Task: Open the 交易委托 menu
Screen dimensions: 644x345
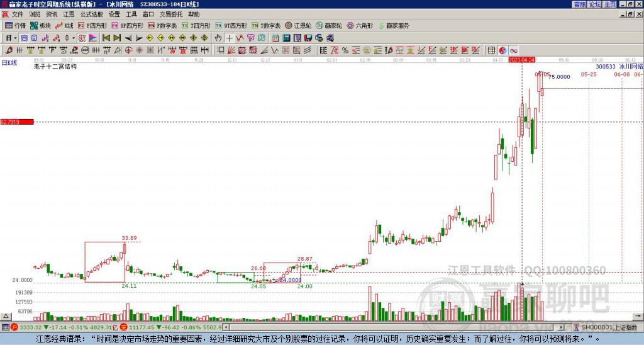Action: [x=171, y=14]
